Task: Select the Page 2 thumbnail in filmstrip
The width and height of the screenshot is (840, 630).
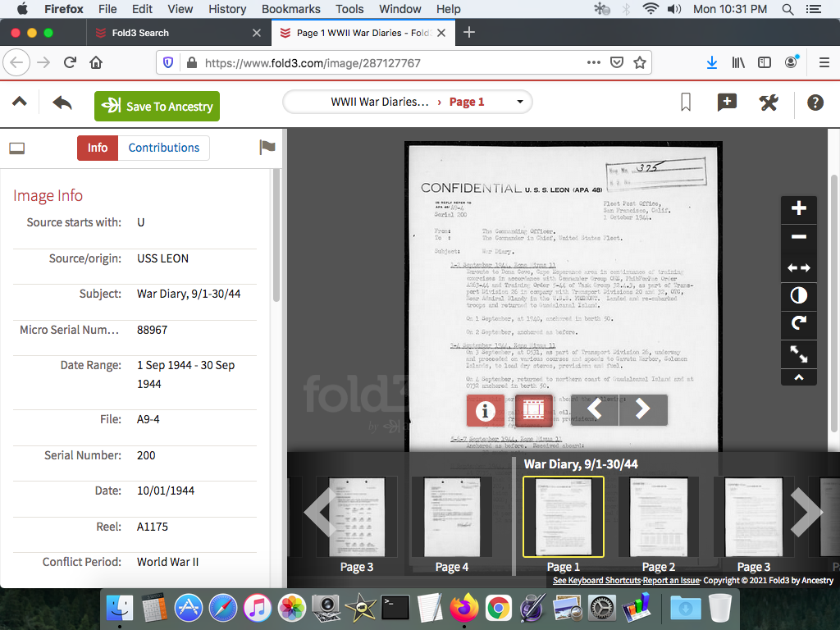Action: [658, 517]
